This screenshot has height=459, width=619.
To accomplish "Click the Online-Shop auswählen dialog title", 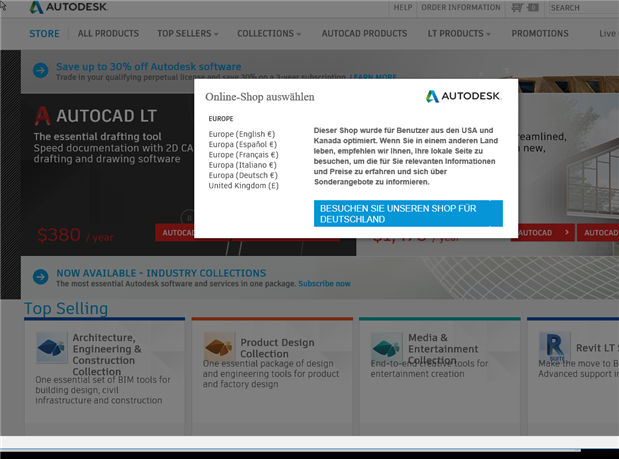I will 260,97.
